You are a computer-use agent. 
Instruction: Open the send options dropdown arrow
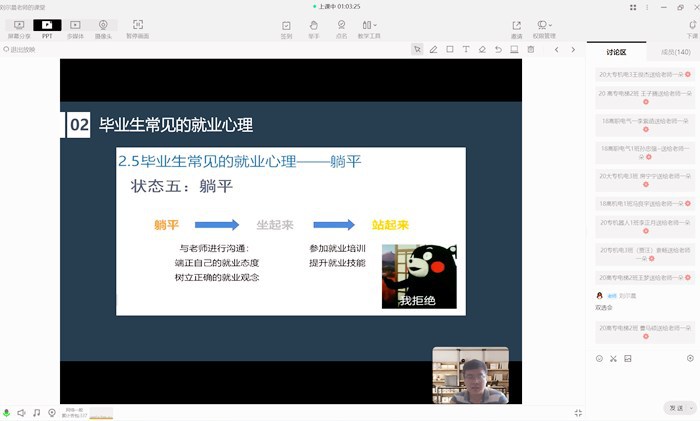click(690, 408)
